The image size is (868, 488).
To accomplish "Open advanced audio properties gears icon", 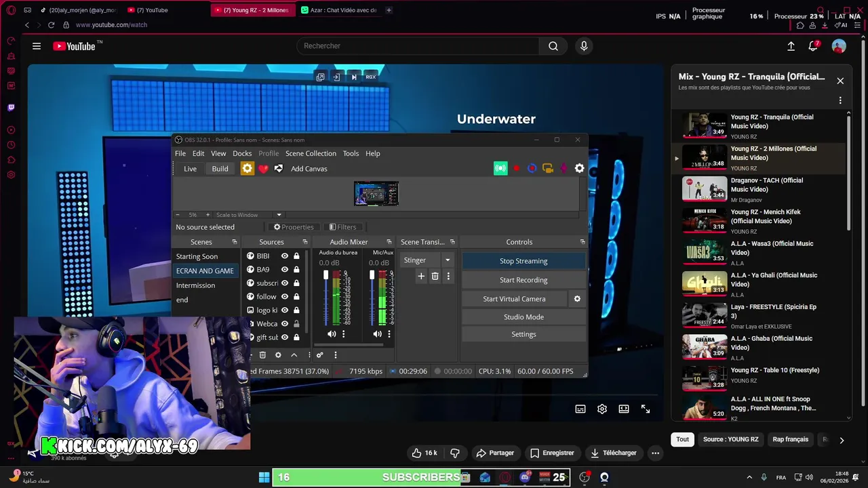I will tap(320, 354).
